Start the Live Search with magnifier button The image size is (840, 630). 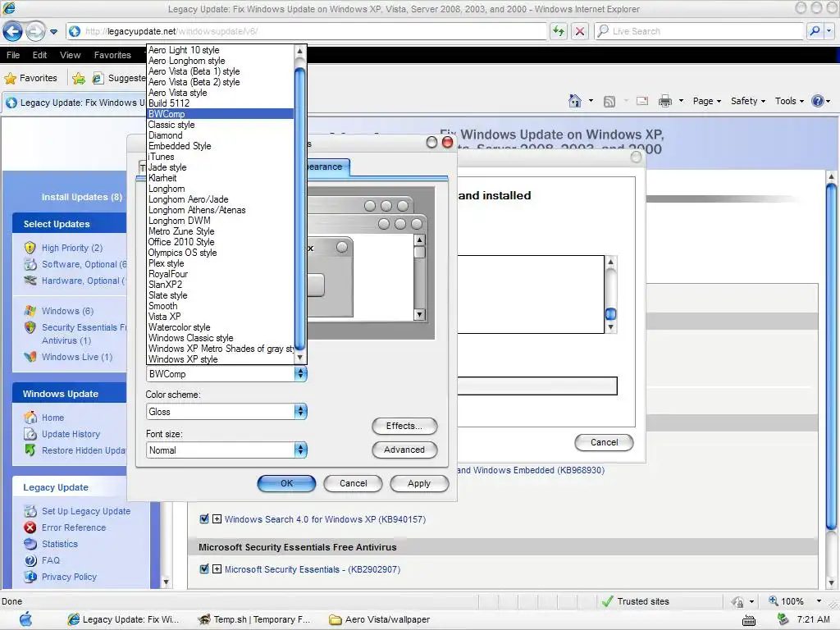click(815, 31)
